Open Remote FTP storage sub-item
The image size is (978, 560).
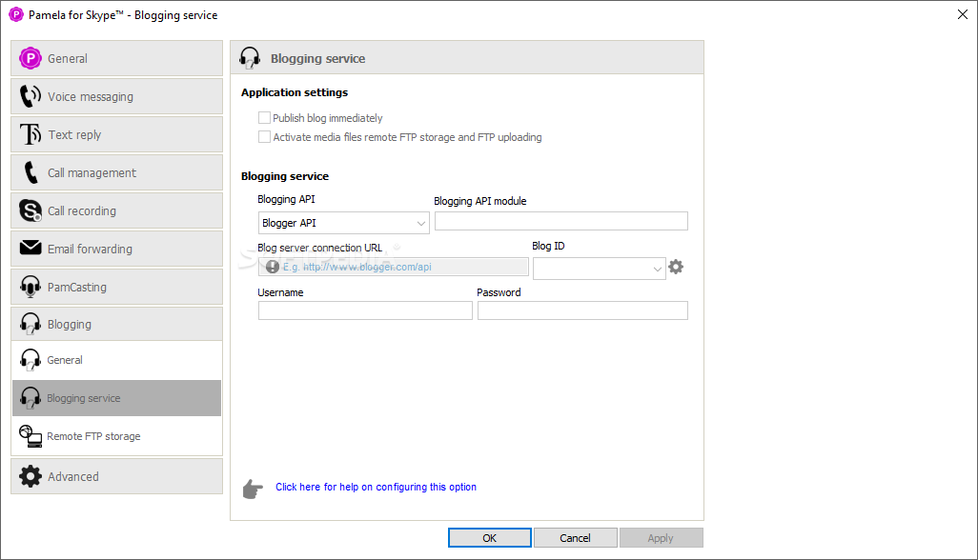(116, 436)
